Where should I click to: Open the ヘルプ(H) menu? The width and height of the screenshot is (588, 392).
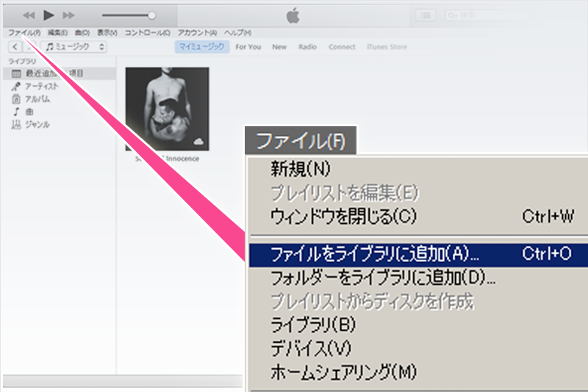tap(237, 33)
